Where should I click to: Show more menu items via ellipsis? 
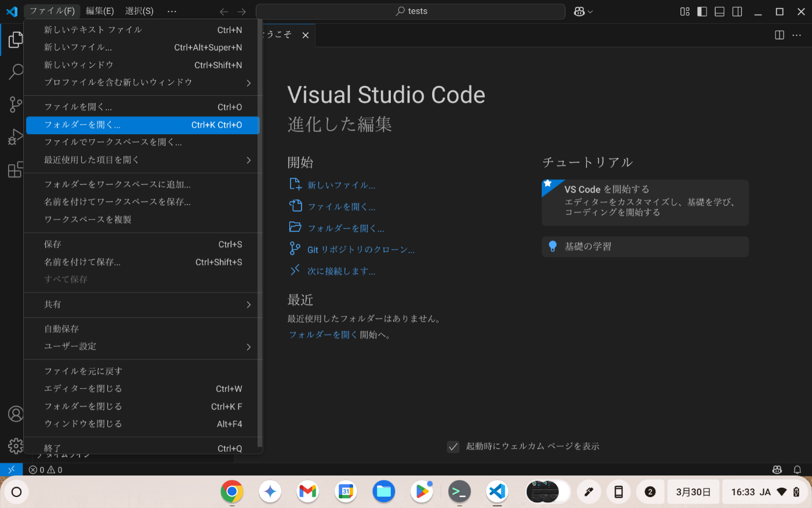click(x=172, y=11)
